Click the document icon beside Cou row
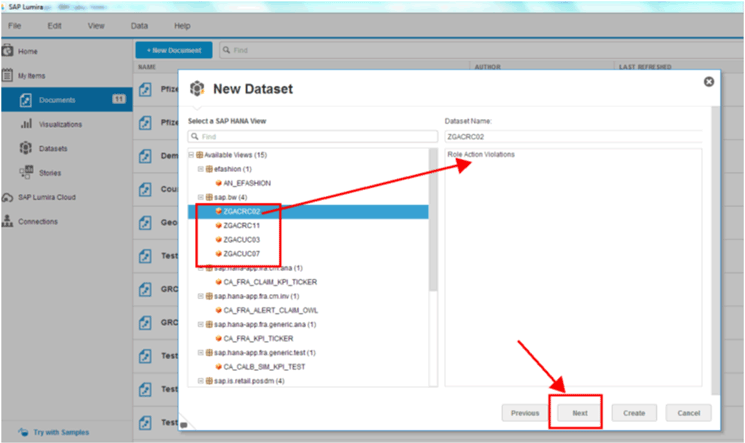745x443 pixels. 145,189
